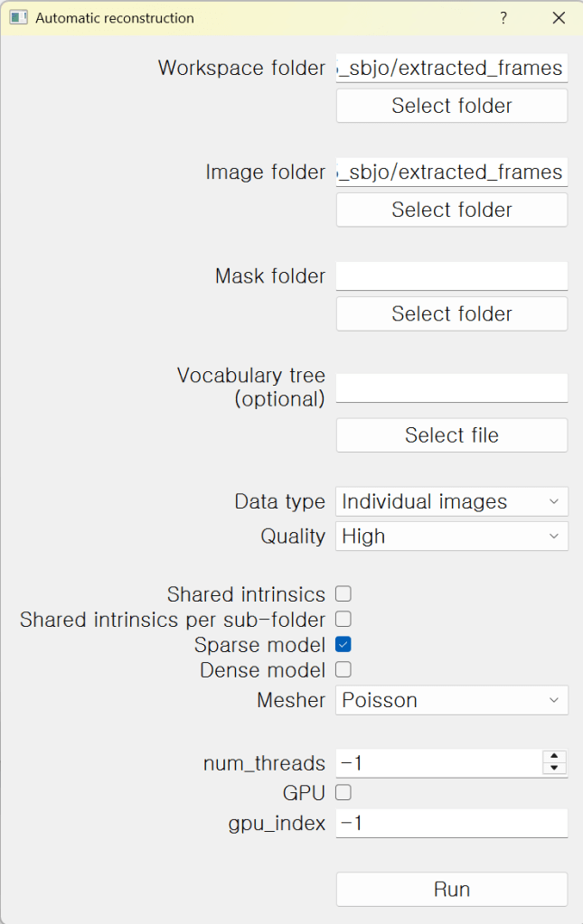
Task: Click the help question mark button
Action: click(503, 18)
